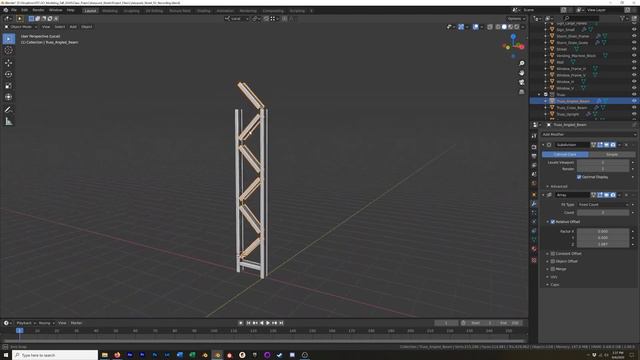This screenshot has width=640, height=360.
Task: Open the File menu
Action: pyautogui.click(x=14, y=10)
